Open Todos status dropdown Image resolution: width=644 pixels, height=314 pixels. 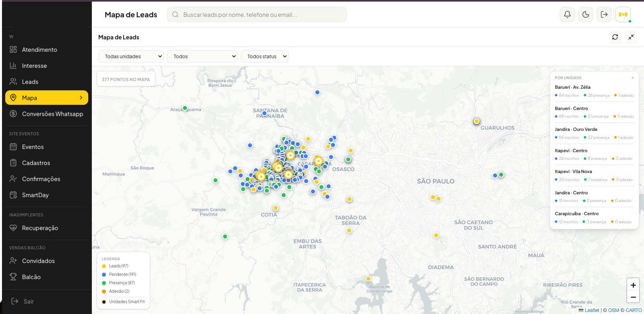point(264,56)
